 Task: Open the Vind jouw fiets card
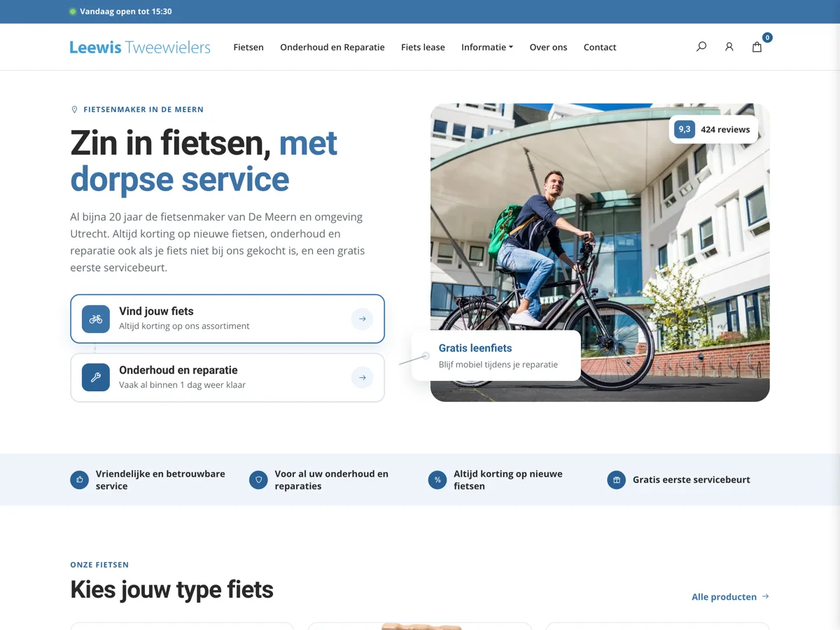(227, 318)
